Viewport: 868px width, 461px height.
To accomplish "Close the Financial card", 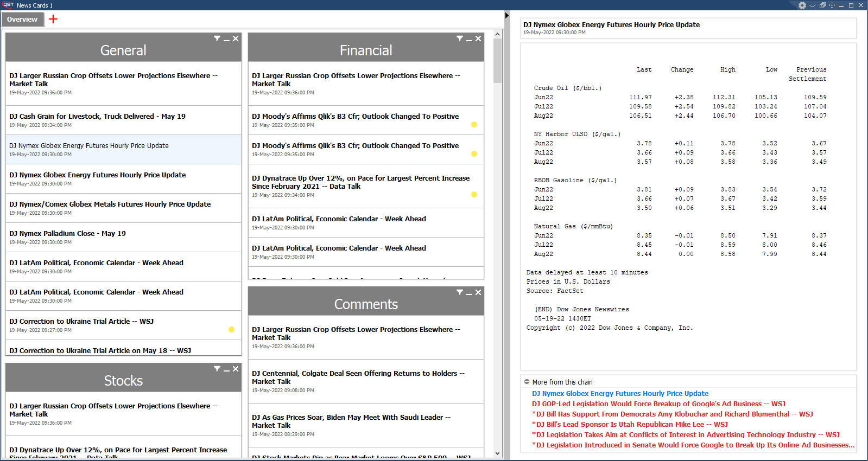I will tap(478, 39).
